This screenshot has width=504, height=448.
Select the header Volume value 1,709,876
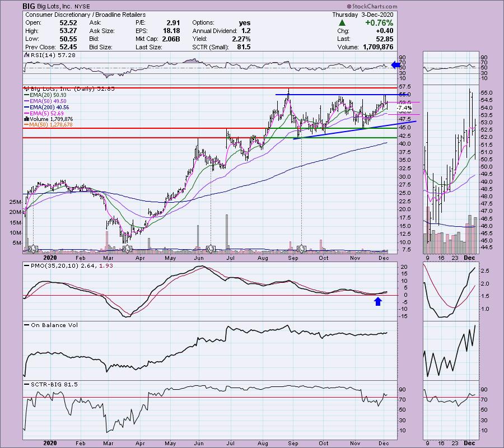(378, 47)
